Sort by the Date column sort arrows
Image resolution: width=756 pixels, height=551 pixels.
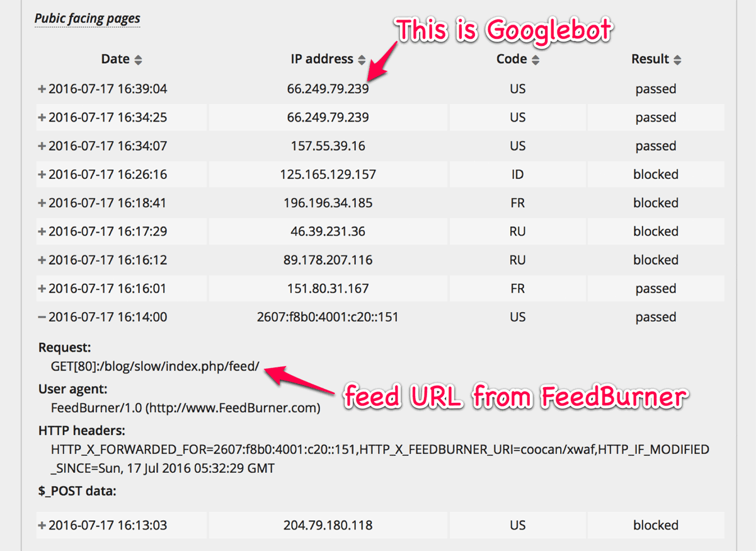pyautogui.click(x=138, y=60)
